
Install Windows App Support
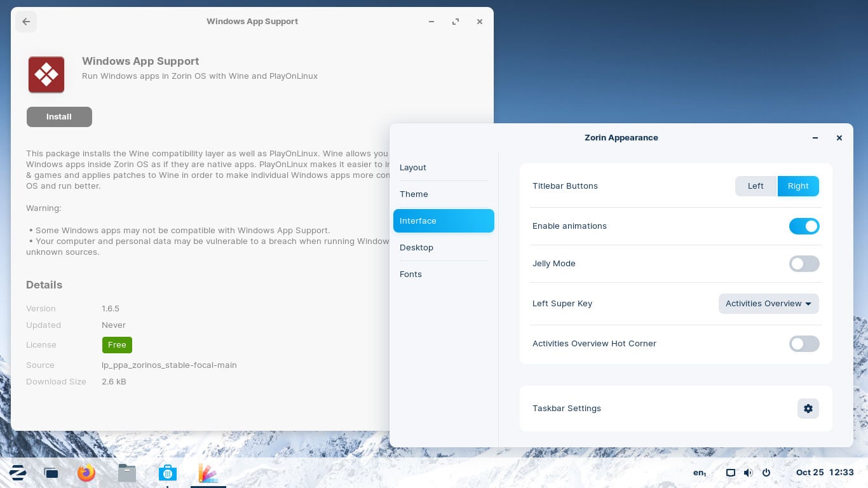59,117
